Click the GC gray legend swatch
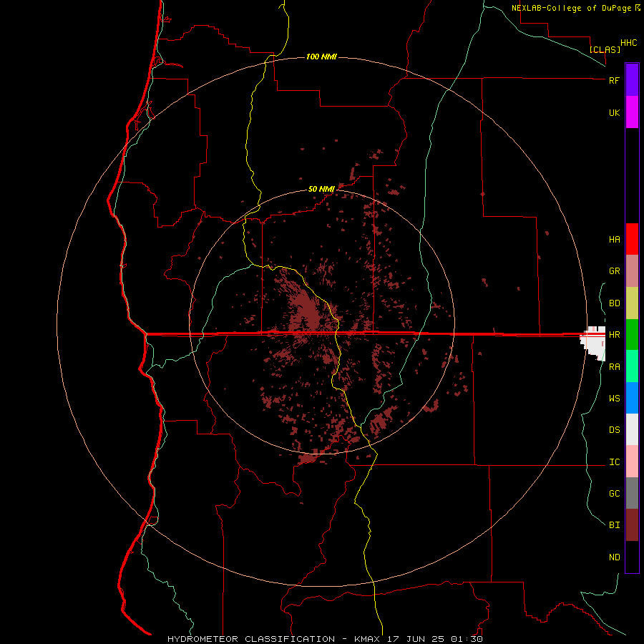 (632, 493)
